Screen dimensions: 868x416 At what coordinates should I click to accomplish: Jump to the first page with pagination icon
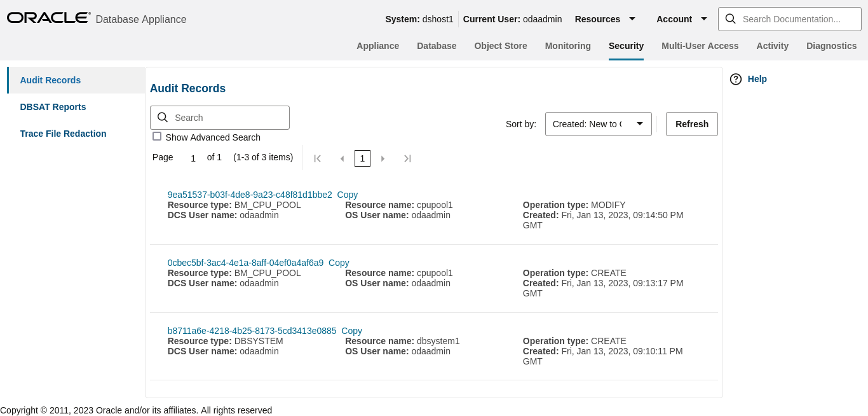click(x=317, y=158)
